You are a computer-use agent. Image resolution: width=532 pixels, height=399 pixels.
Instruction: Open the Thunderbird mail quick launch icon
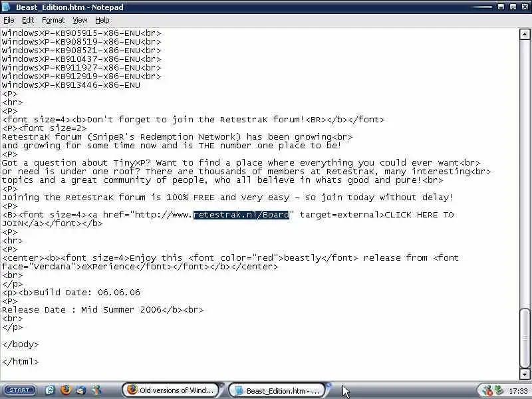[81, 390]
